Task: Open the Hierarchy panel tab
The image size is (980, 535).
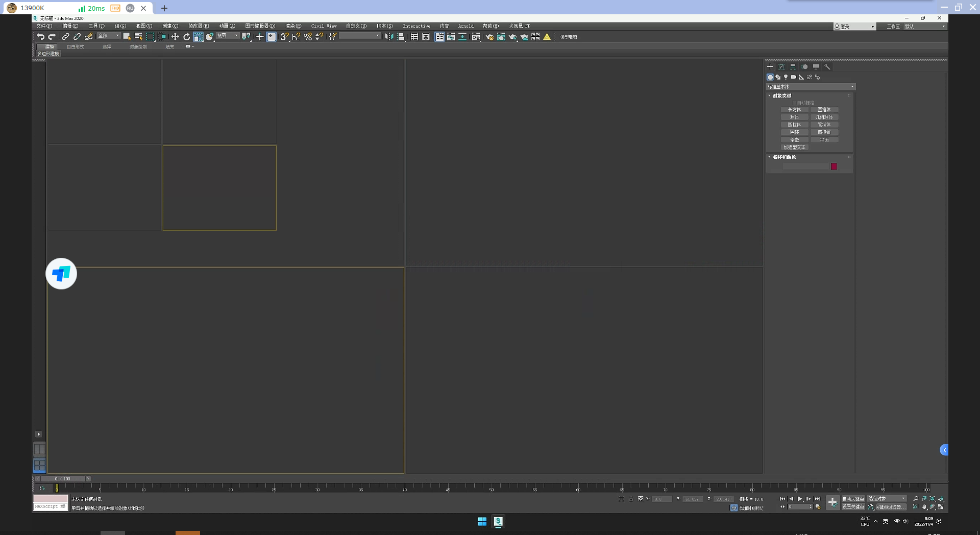Action: [x=793, y=67]
